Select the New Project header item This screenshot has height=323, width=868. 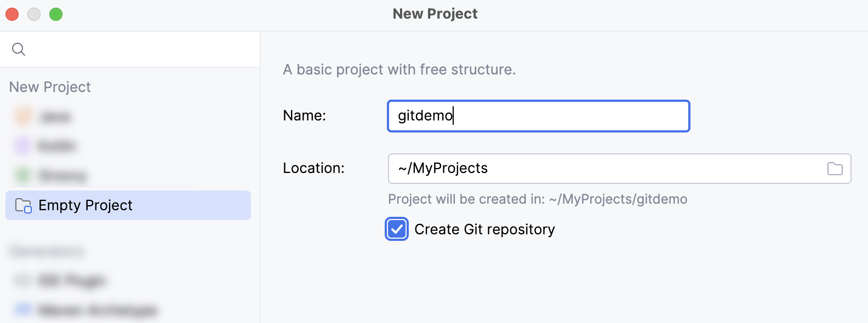[x=50, y=86]
